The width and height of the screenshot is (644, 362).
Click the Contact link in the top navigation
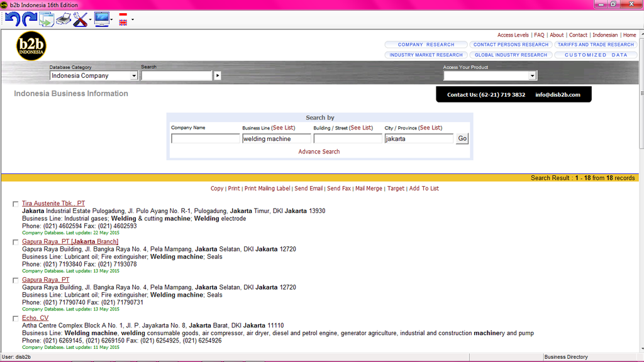(x=578, y=35)
